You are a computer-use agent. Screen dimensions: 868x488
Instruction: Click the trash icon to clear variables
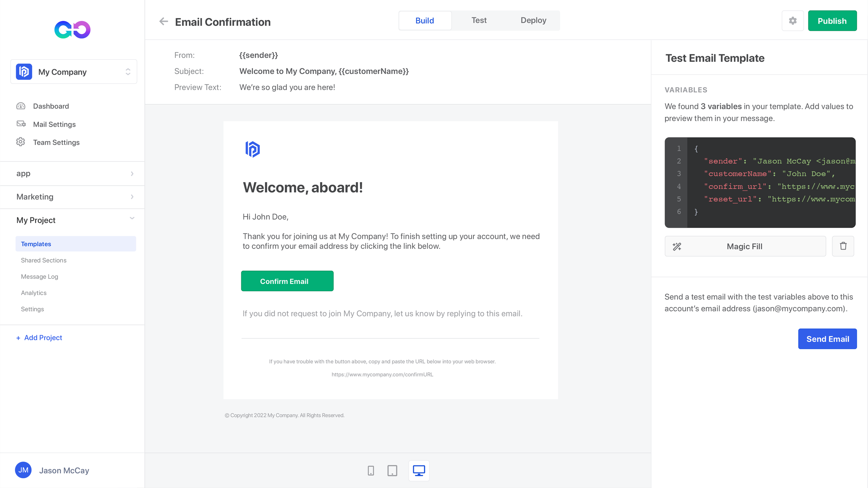click(x=843, y=246)
